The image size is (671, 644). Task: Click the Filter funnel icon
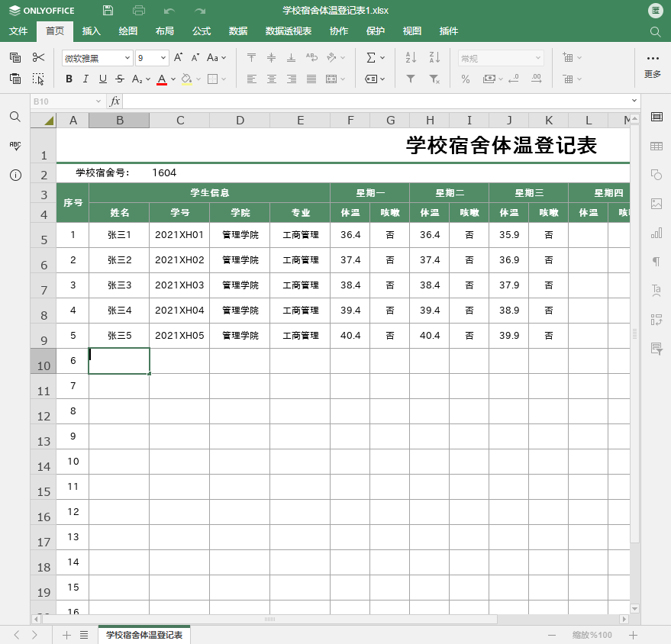pos(411,79)
